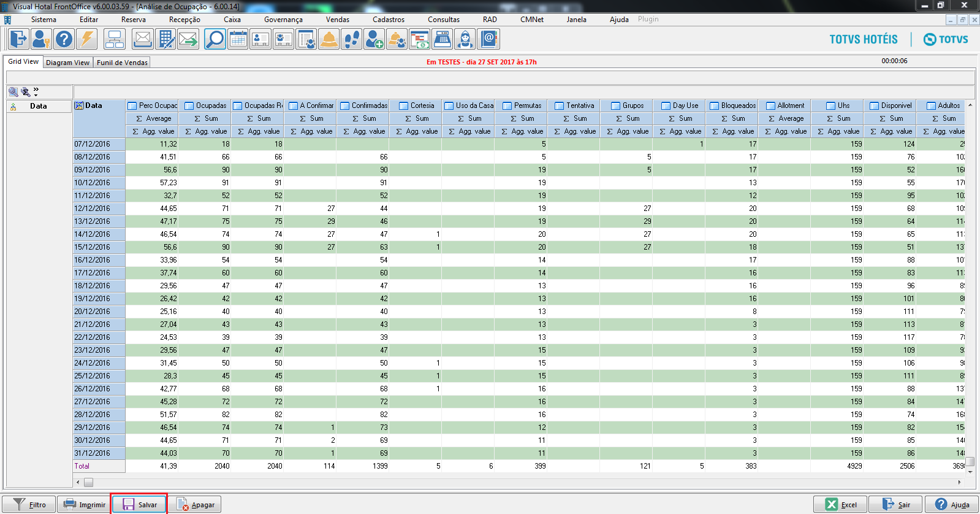980x514 pixels.
Task: Click the vertical scrollbar down arrow
Action: 970,472
